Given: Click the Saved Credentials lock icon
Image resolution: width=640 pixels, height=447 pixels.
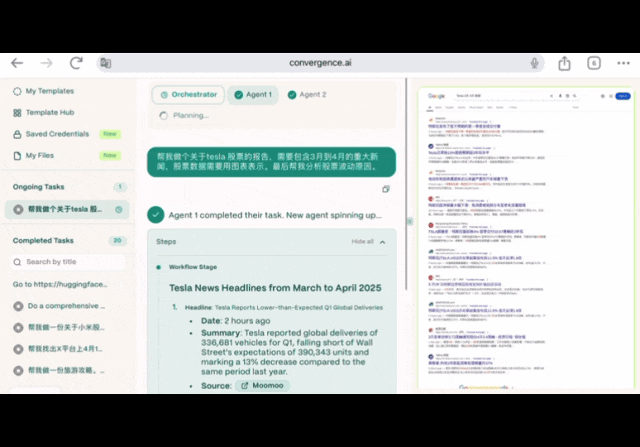Looking at the screenshot, I should (17, 134).
